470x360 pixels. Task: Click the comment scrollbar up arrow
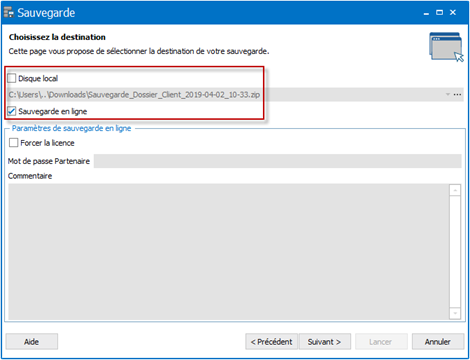(455, 190)
